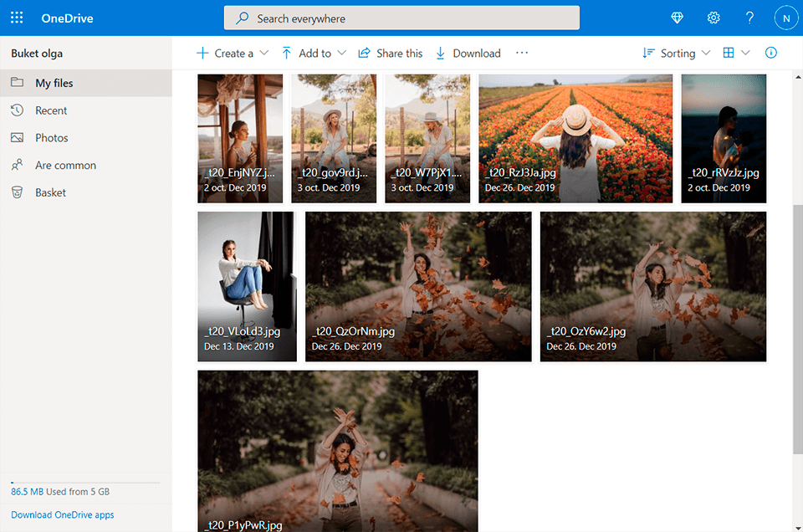The width and height of the screenshot is (803, 532).
Task: Click the OneDrive title link
Action: point(67,18)
